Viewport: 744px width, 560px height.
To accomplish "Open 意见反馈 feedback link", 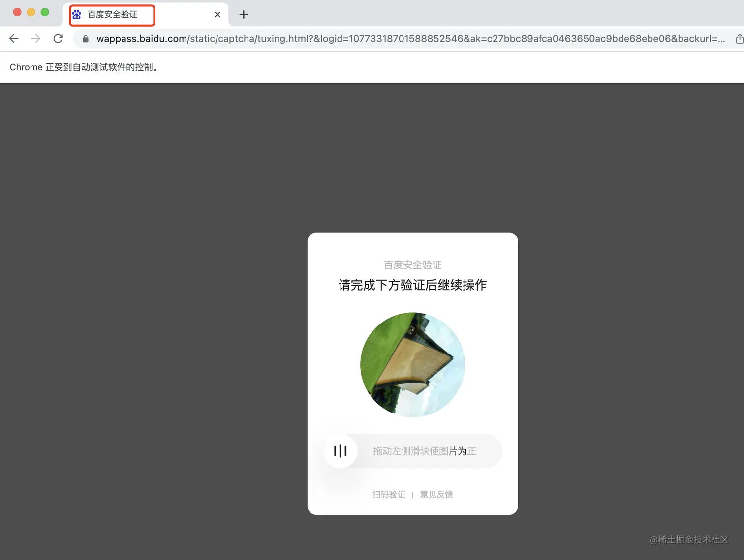I will [x=436, y=494].
